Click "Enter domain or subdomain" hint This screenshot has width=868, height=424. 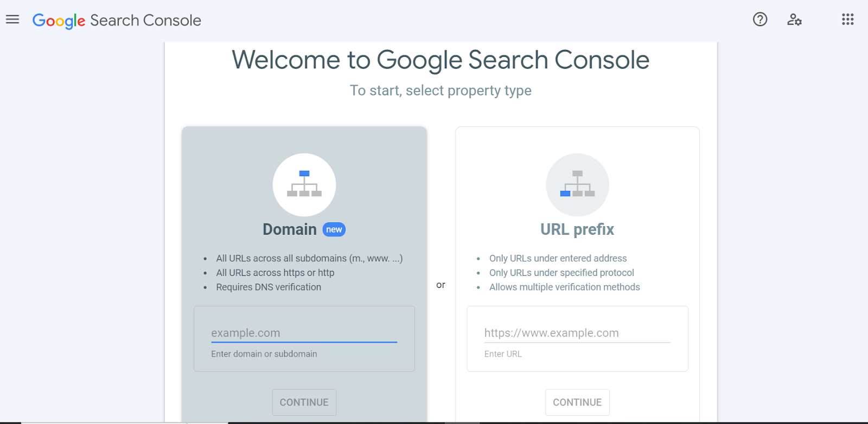coord(264,354)
